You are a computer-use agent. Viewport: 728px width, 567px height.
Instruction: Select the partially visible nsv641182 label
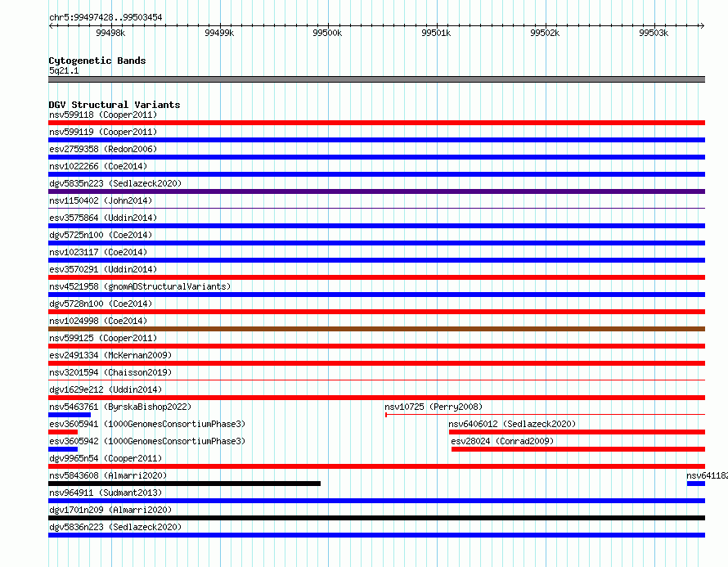707,475
